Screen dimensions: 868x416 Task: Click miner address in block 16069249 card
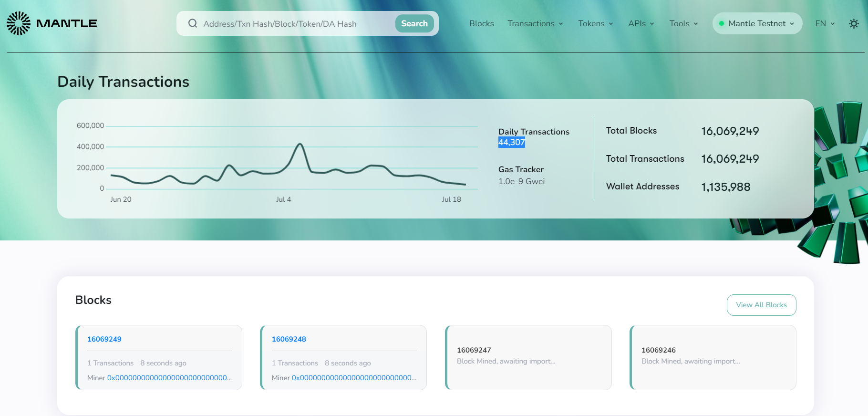click(169, 378)
